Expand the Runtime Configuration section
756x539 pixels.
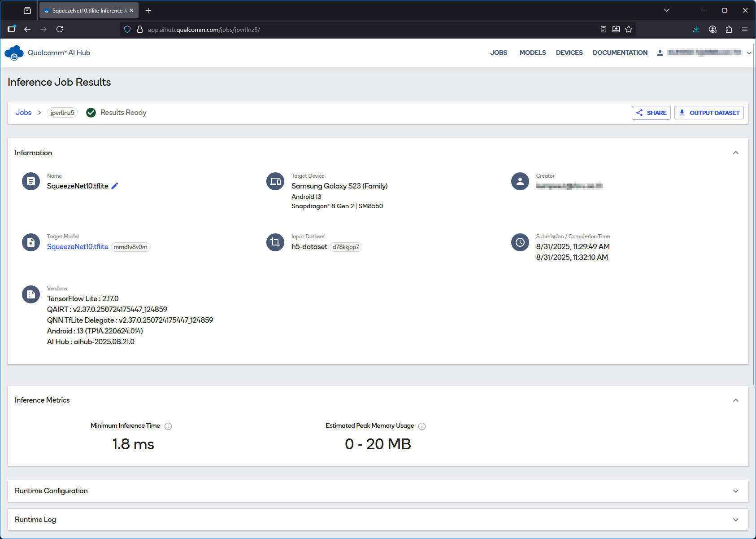coord(736,491)
